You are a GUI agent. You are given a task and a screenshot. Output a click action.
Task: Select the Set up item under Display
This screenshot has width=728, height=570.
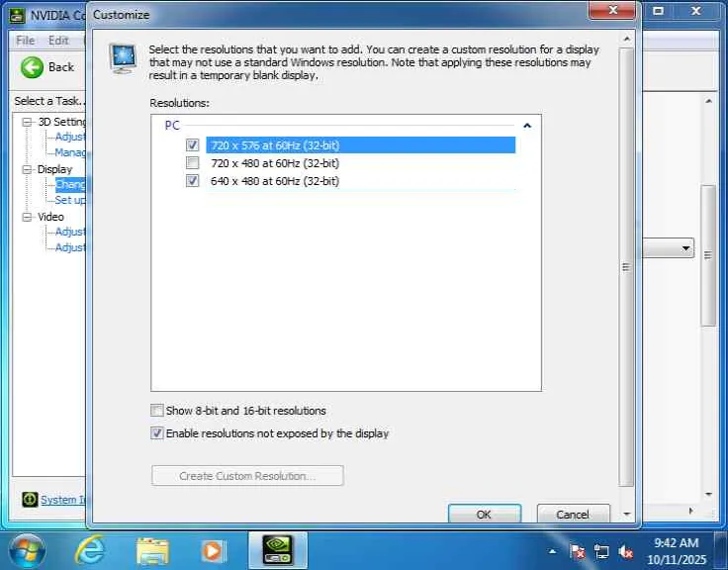click(x=70, y=200)
